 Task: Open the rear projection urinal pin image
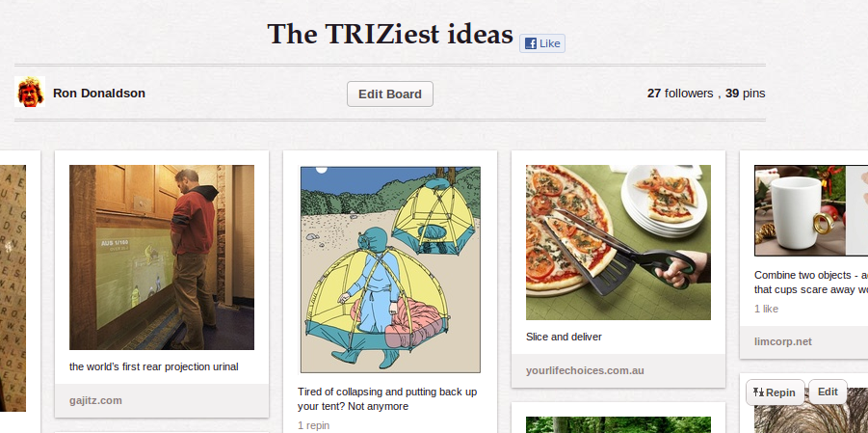pos(162,257)
